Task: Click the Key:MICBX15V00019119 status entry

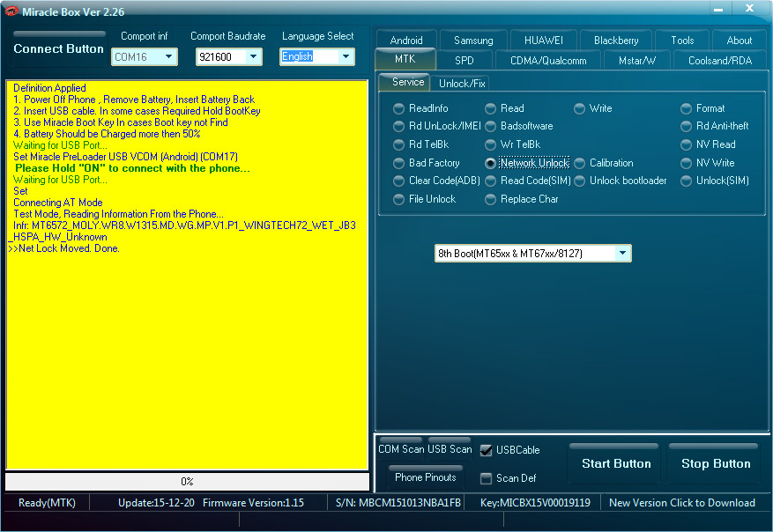Action: tap(535, 503)
